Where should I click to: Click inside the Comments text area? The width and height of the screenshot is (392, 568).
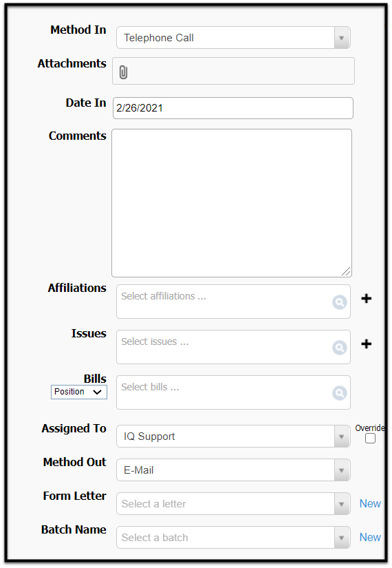click(x=232, y=203)
